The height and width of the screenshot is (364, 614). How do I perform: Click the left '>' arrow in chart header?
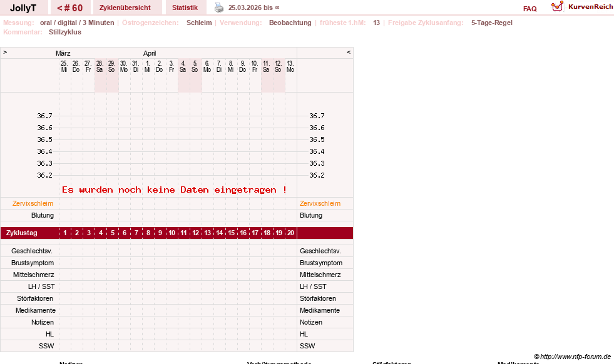click(5, 52)
